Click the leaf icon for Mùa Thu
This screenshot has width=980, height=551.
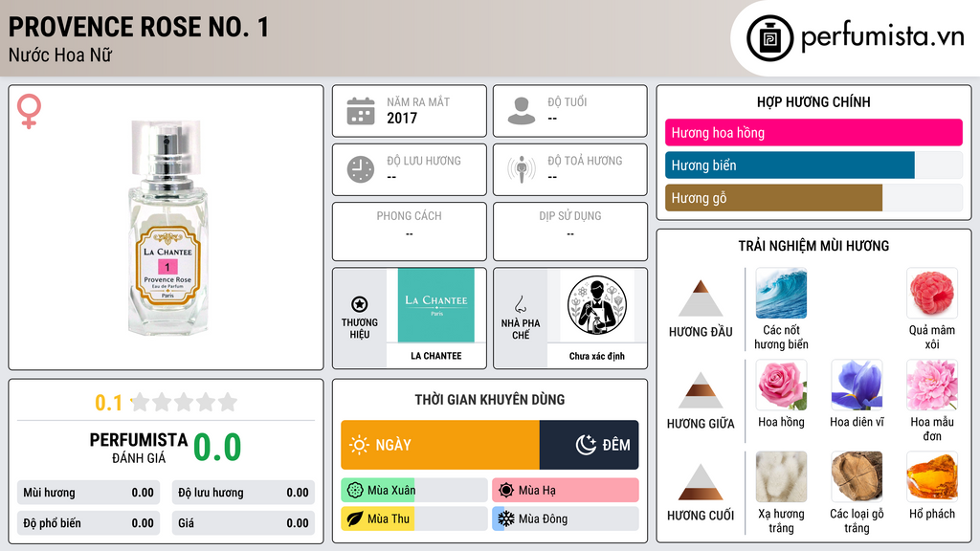[x=354, y=518]
